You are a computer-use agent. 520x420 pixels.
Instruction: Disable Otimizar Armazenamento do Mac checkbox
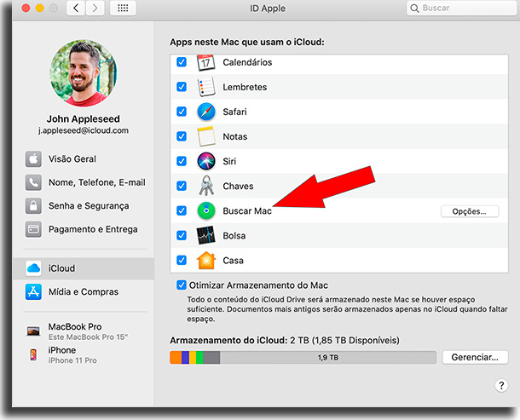[182, 285]
